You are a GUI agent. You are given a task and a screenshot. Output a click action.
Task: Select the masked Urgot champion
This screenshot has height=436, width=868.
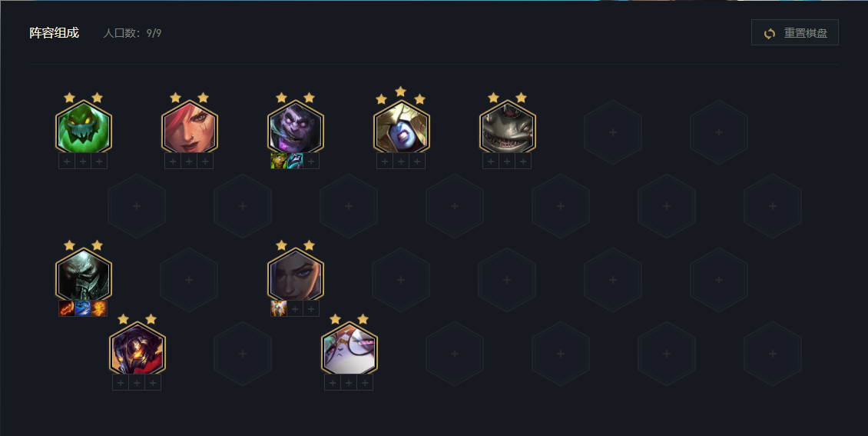(x=84, y=275)
